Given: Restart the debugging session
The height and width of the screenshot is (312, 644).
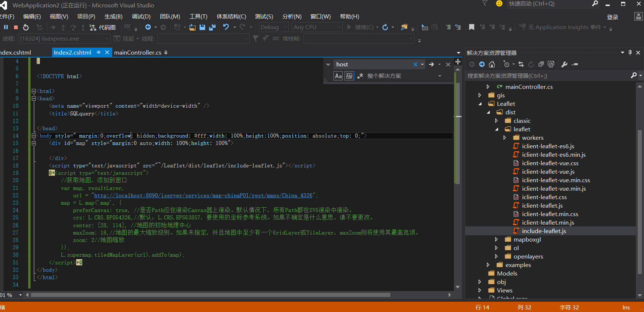Looking at the screenshot, I should (25, 27).
